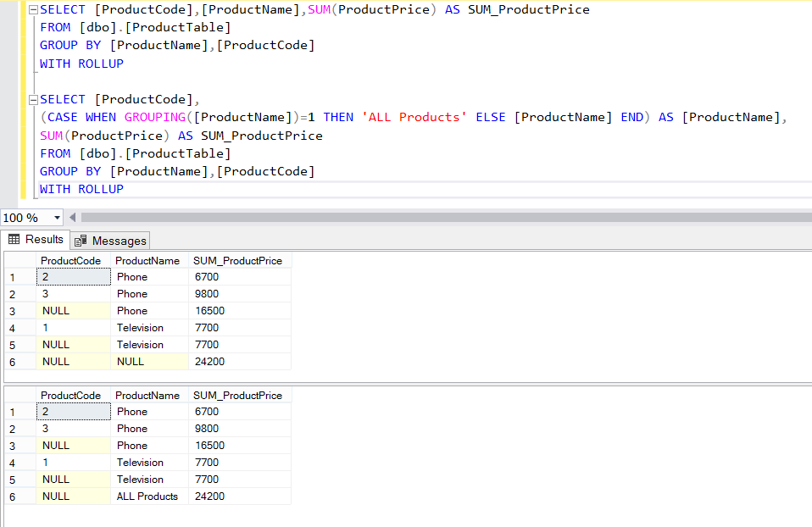Open the 100 % zoom dropdown
The width and height of the screenshot is (812, 527).
[x=57, y=218]
